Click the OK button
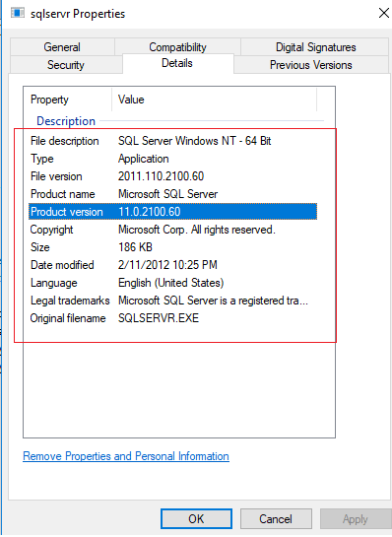 [x=196, y=518]
